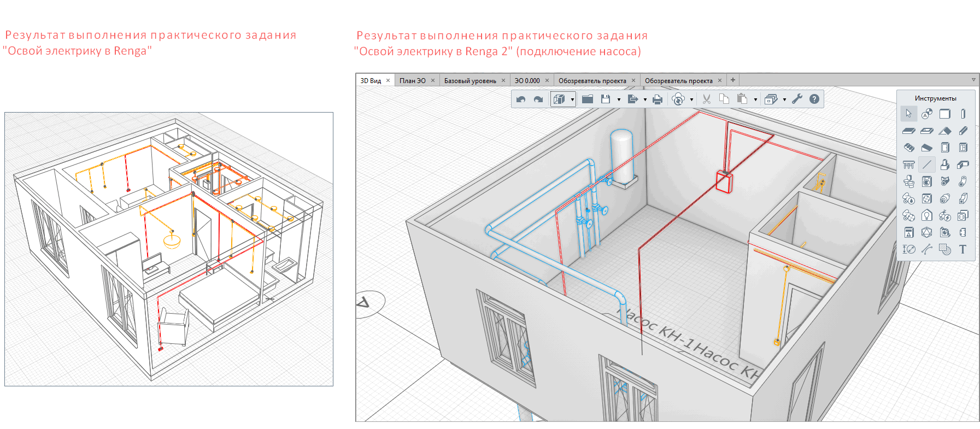Screen dimensions: 980x429
Task: Select the Wiring accessory socket tool
Action: point(963,215)
